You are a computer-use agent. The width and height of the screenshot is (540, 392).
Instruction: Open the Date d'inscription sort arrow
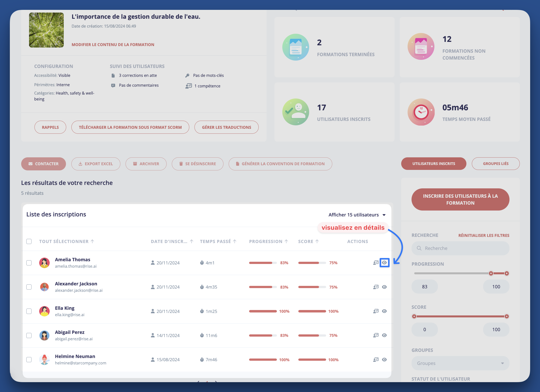pyautogui.click(x=192, y=241)
